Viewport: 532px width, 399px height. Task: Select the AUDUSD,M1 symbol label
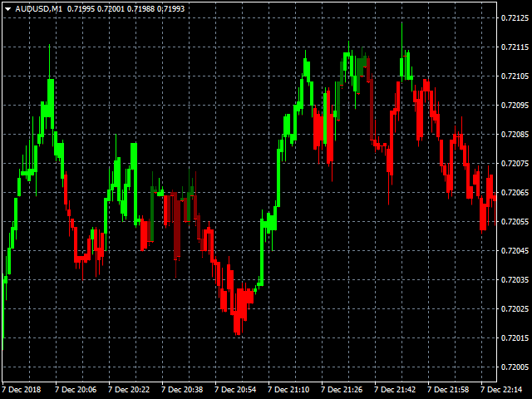[x=39, y=9]
